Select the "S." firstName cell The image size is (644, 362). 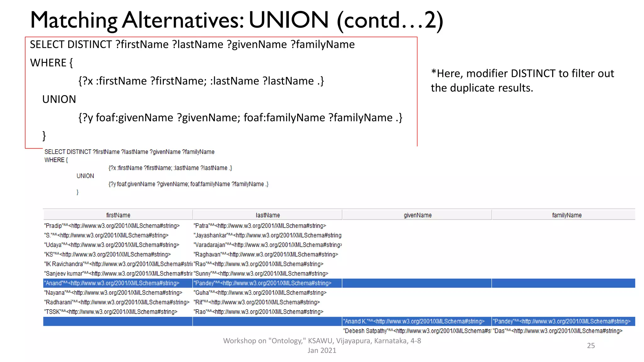118,235
